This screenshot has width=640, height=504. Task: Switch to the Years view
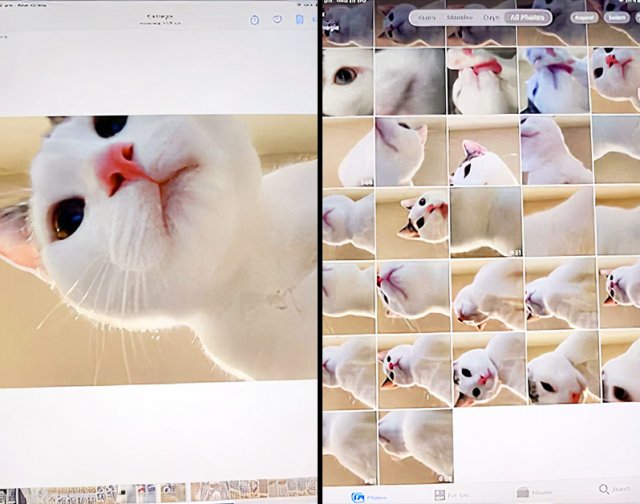tap(426, 17)
